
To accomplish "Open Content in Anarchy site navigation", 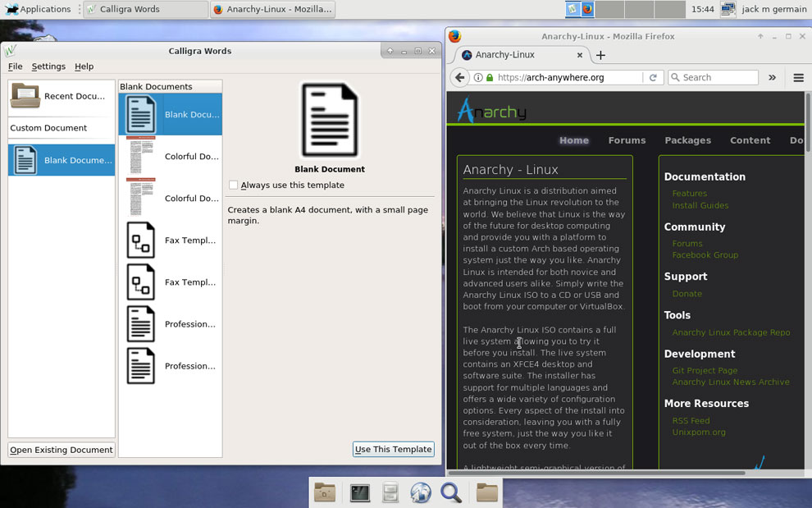I will pyautogui.click(x=750, y=140).
